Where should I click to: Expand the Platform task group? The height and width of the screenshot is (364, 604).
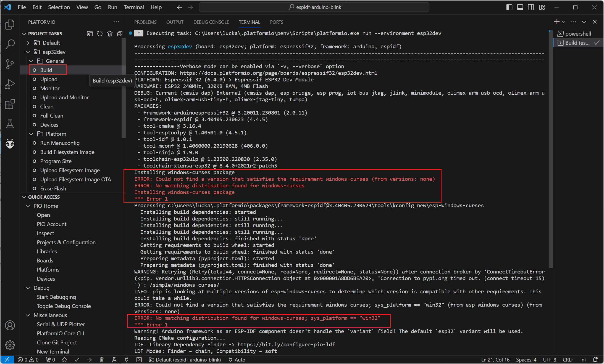31,134
